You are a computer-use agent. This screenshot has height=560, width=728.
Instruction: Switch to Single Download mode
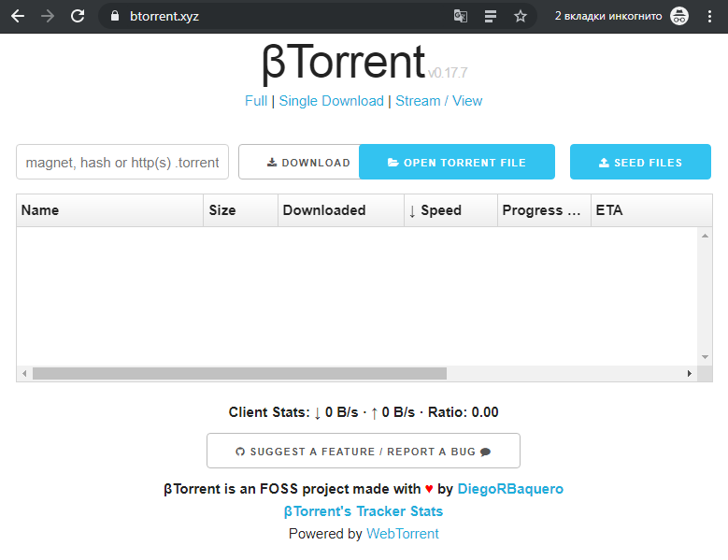click(331, 101)
